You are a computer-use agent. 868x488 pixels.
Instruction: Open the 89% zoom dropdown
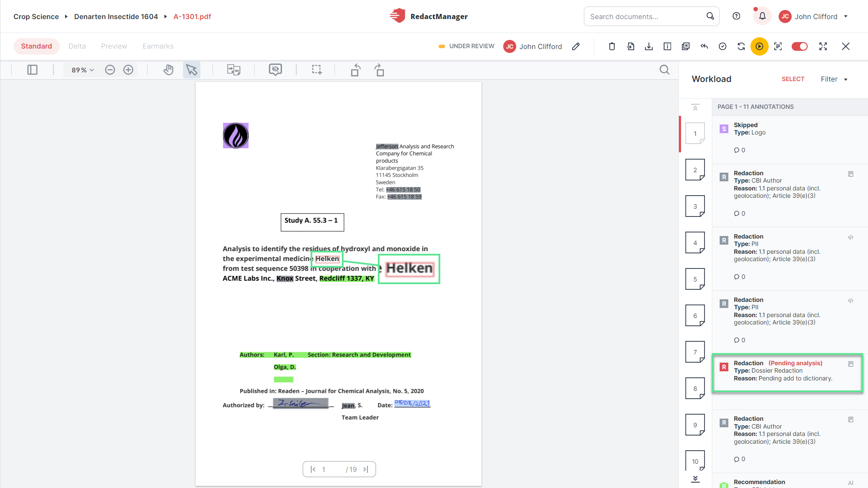[x=82, y=70]
